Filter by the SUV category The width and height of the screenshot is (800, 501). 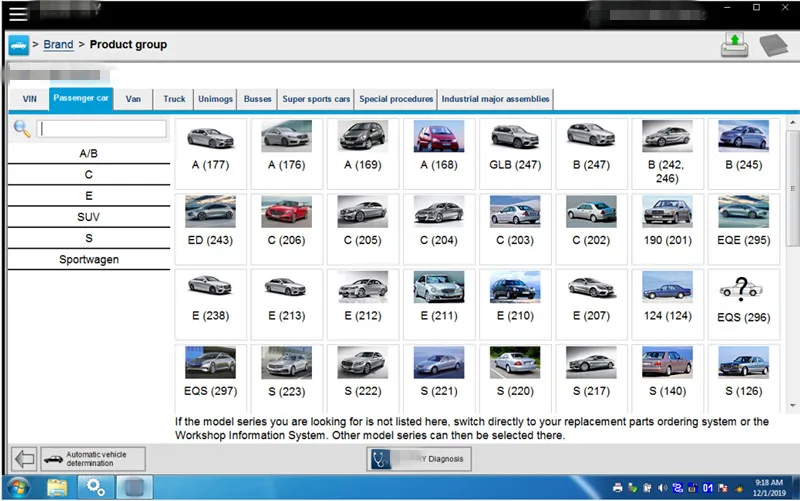pyautogui.click(x=89, y=217)
